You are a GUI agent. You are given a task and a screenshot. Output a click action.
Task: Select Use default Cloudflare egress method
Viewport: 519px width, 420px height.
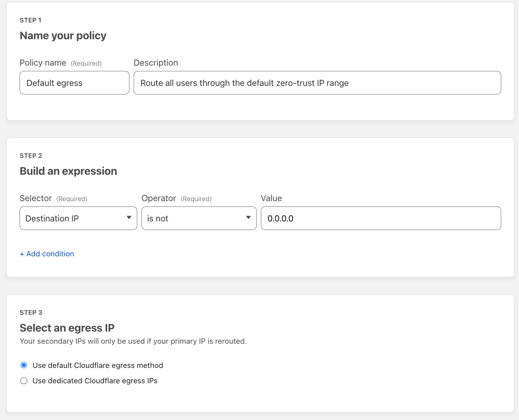tap(24, 365)
